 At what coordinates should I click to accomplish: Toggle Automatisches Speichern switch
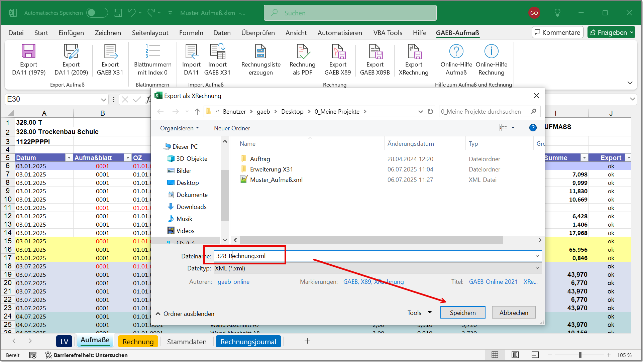point(97,13)
